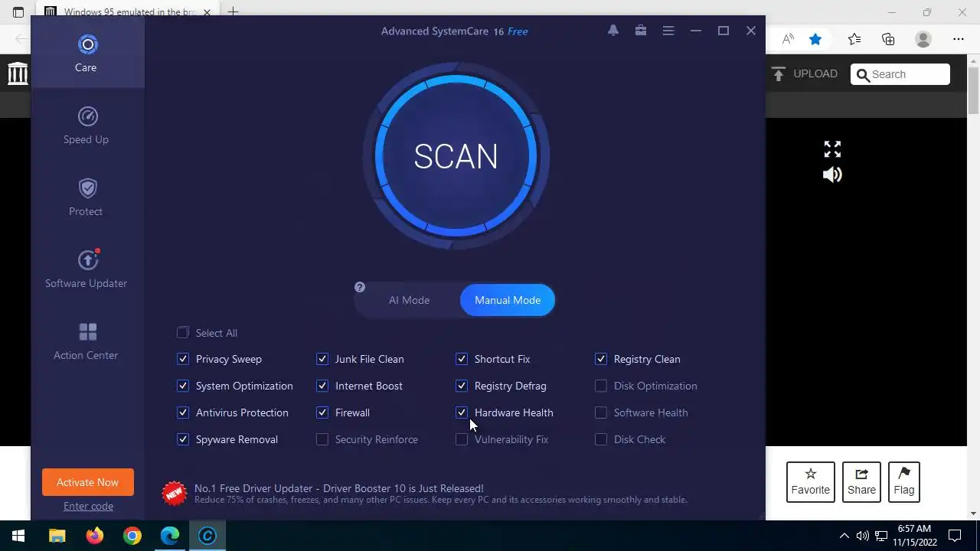Uncheck System Optimization
The width and height of the screenshot is (980, 551).
[x=183, y=386]
